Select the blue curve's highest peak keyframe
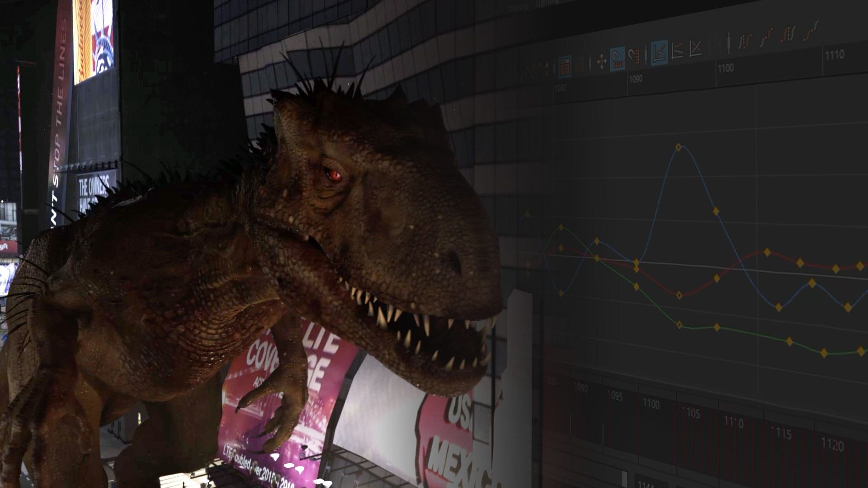 pos(678,147)
